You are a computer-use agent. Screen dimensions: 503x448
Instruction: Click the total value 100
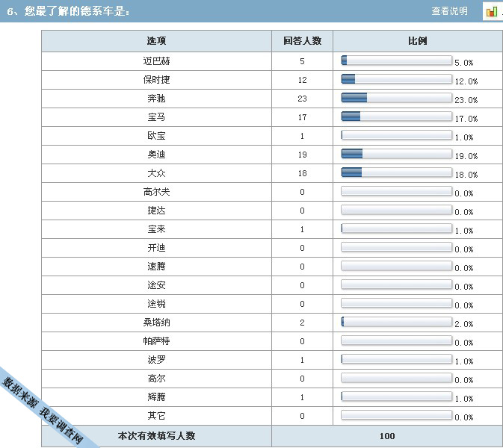[387, 436]
